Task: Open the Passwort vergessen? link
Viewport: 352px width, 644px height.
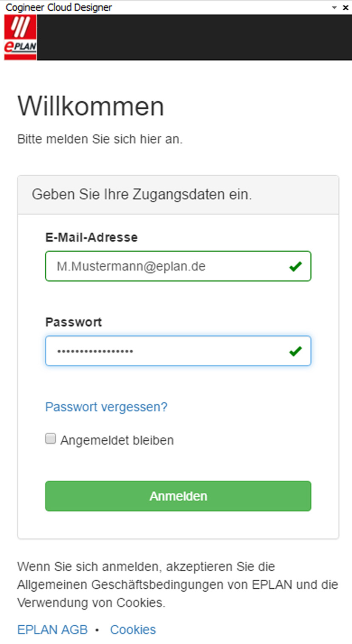Action: (106, 407)
